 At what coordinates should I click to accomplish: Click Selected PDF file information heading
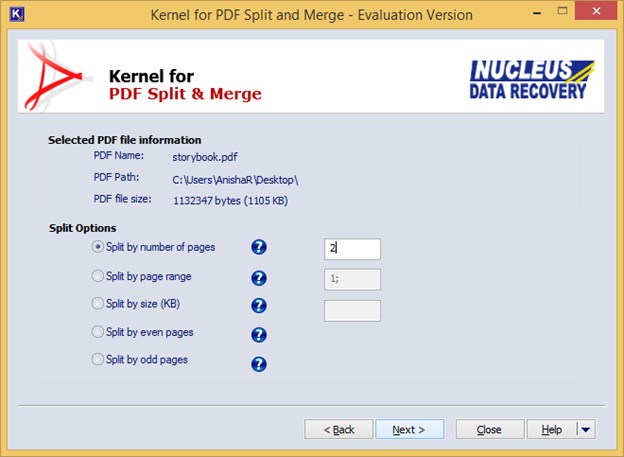(x=125, y=140)
